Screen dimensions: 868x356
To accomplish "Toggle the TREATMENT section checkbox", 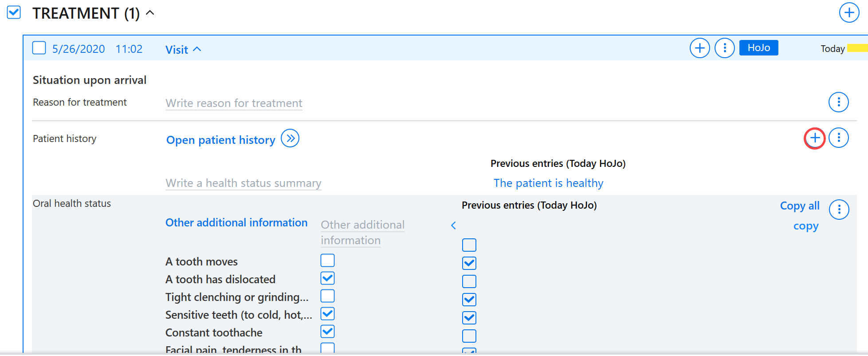I will tap(14, 12).
